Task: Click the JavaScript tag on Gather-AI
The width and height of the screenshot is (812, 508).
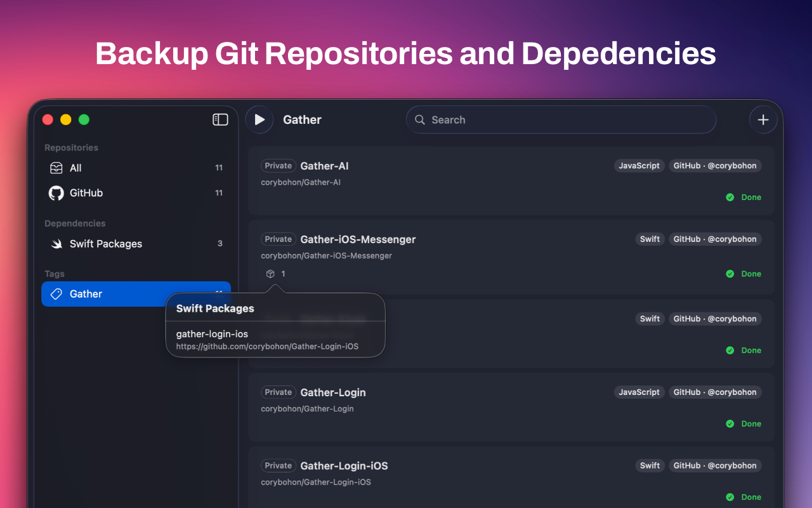Action: click(639, 166)
